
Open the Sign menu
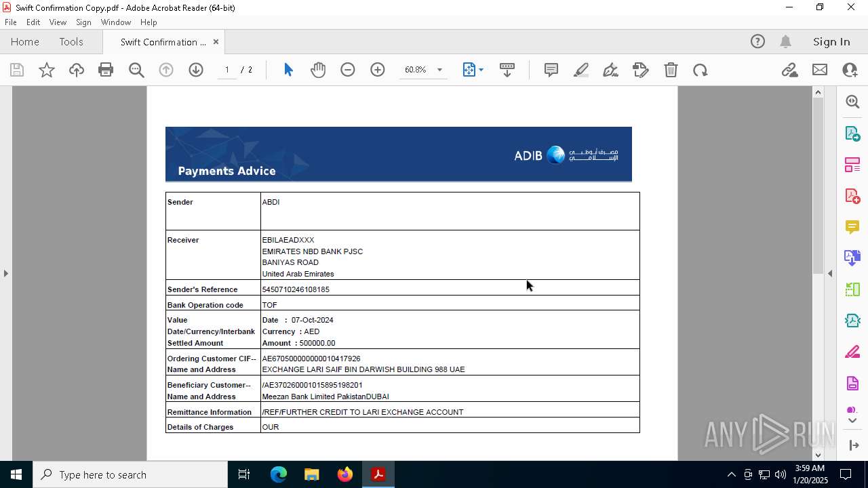tap(84, 22)
